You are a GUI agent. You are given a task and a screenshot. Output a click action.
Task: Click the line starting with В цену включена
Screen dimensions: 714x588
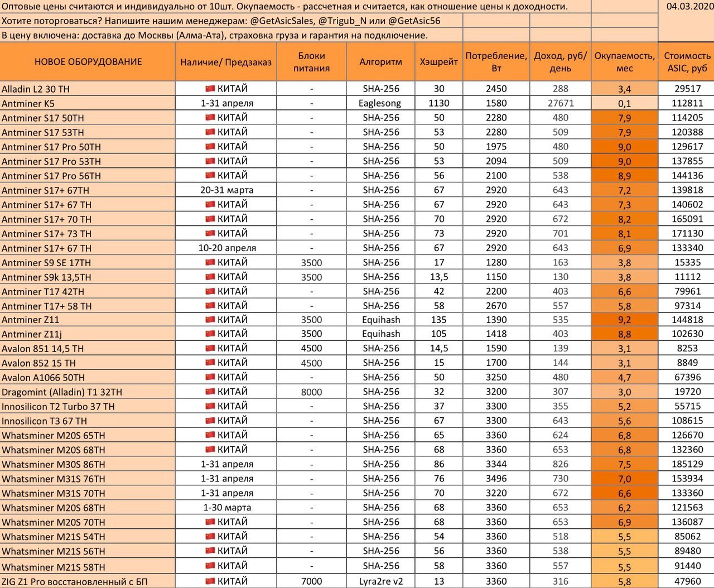click(215, 35)
